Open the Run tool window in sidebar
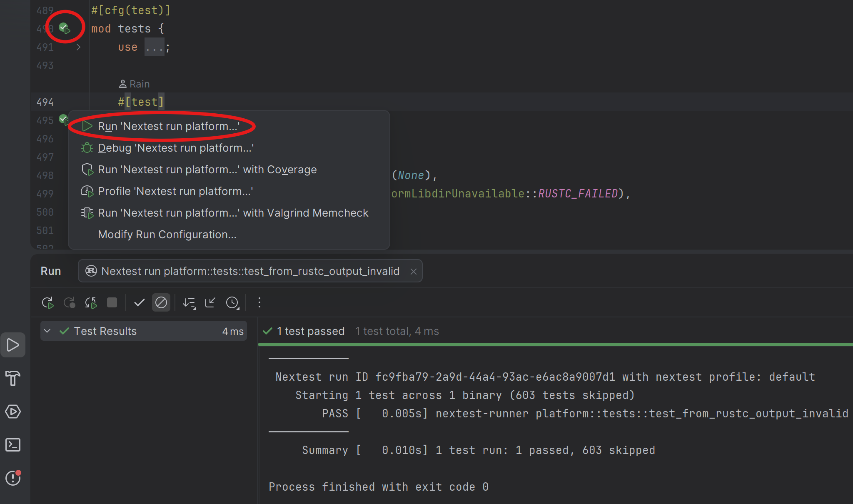The height and width of the screenshot is (504, 853). [x=13, y=345]
